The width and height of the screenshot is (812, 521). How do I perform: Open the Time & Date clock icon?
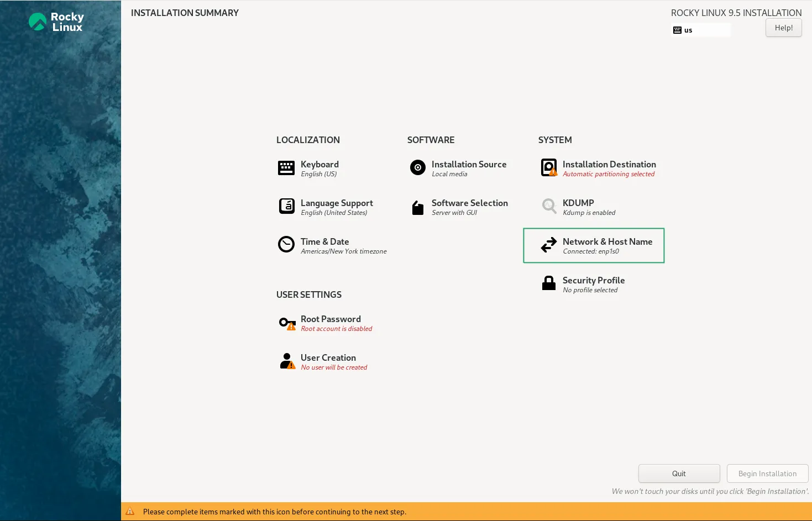286,244
